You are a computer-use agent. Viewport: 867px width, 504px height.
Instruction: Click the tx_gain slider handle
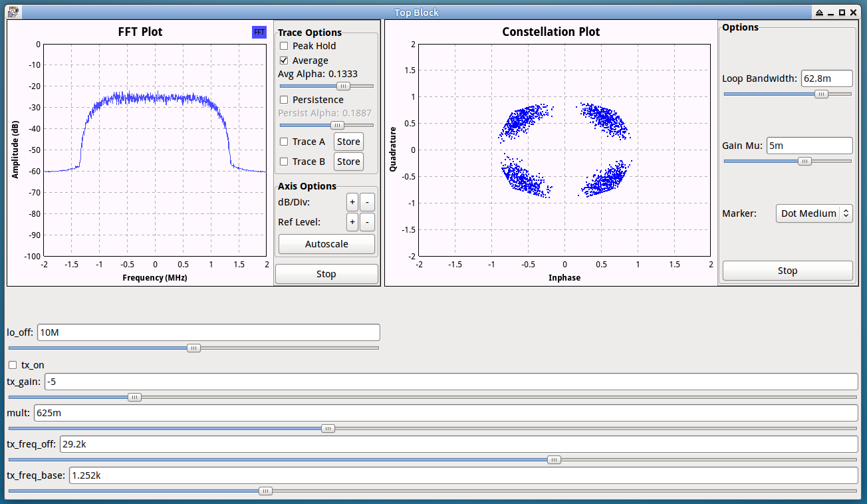click(134, 398)
